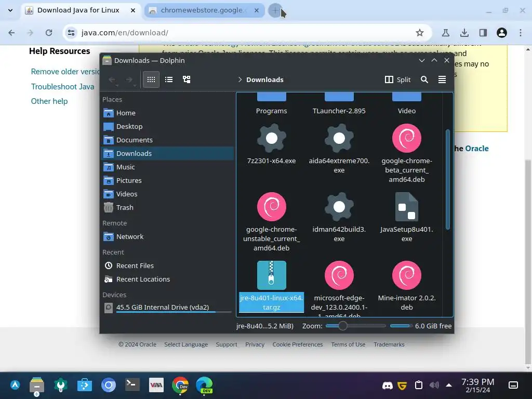Select the TLauncher-2.895 folder
Screen dimensions: 532x399
point(339,104)
